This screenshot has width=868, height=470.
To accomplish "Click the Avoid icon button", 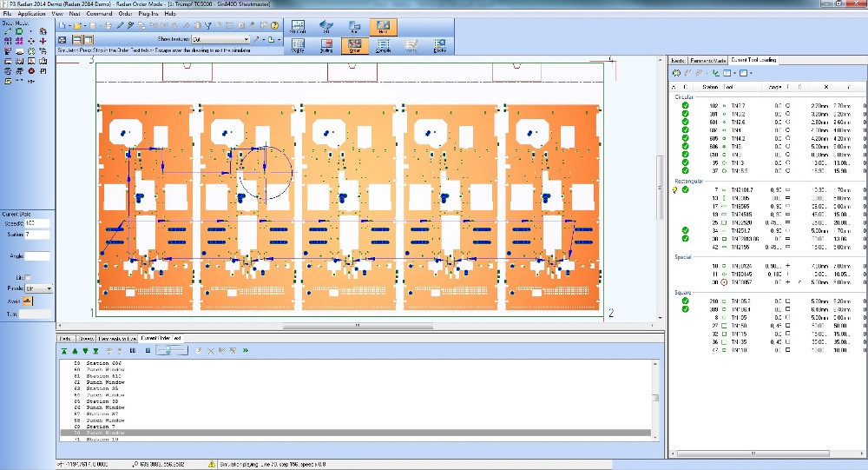I will [25, 301].
